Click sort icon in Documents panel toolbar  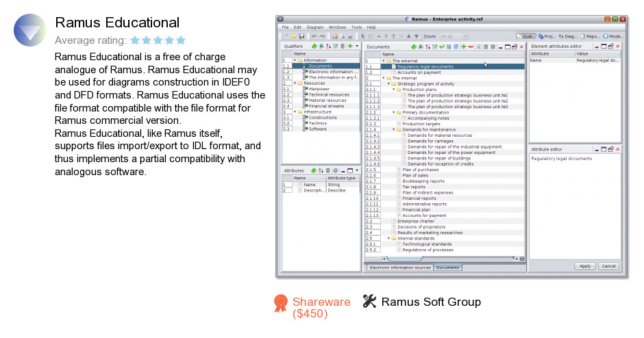[428, 47]
